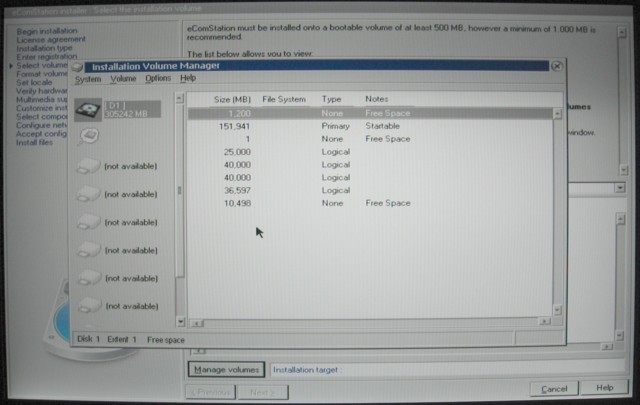Click 'Begin installation' step in installer sidebar

pyautogui.click(x=47, y=31)
